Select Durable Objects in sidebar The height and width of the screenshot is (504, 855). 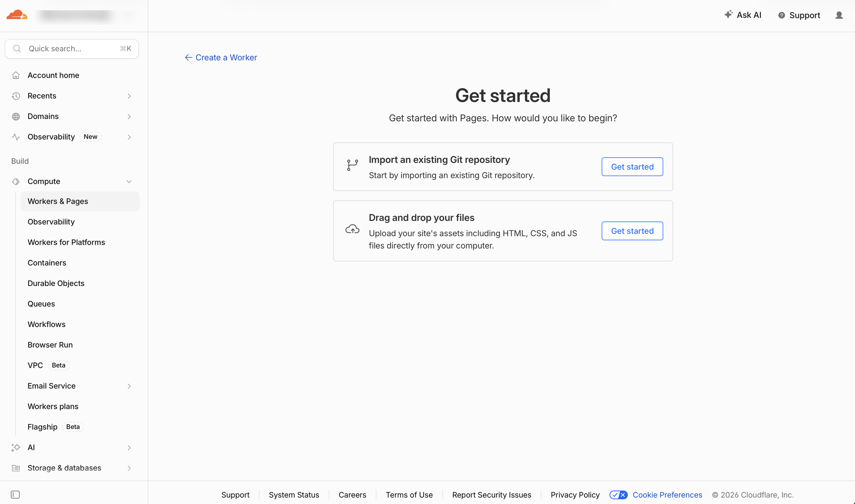[x=56, y=283]
